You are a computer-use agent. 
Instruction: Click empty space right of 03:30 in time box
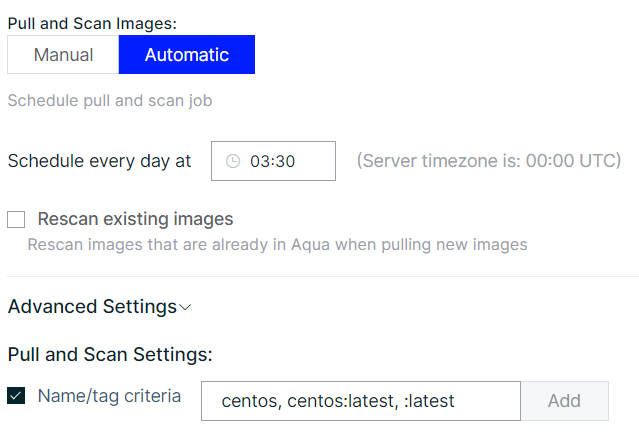[315, 161]
